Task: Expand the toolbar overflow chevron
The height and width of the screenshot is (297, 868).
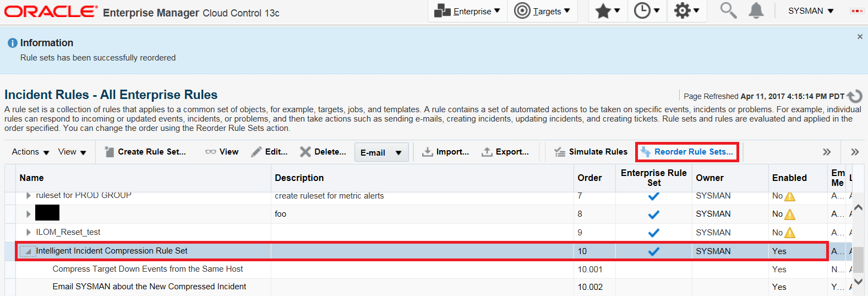Action: pyautogui.click(x=827, y=152)
